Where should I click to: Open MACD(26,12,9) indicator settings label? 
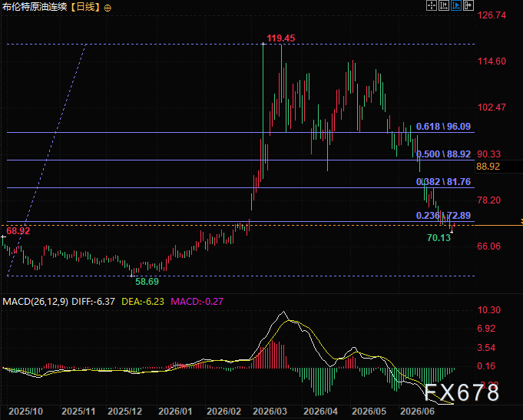pos(35,302)
